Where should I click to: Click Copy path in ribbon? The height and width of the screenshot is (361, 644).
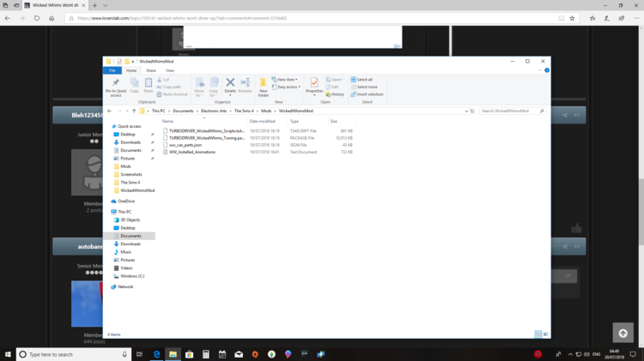(x=169, y=87)
